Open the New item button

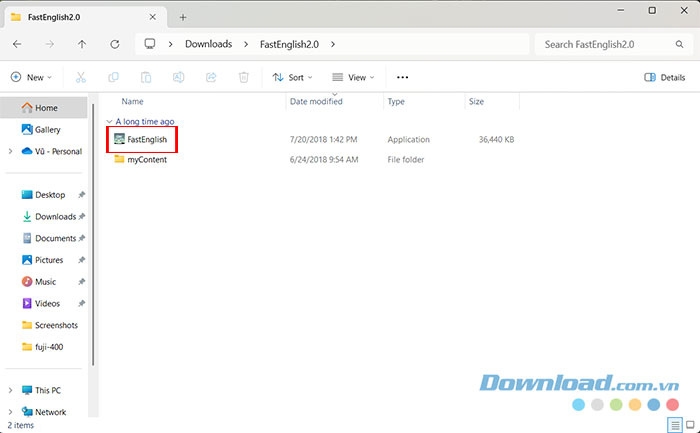tap(31, 77)
